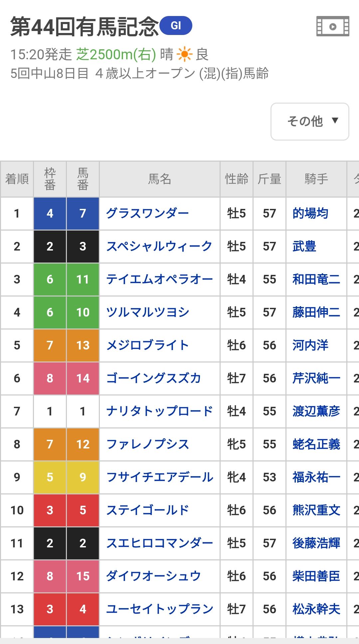Screen dimensions: 359x644
Task: View jockey 武豊 profile
Action: [x=304, y=246]
